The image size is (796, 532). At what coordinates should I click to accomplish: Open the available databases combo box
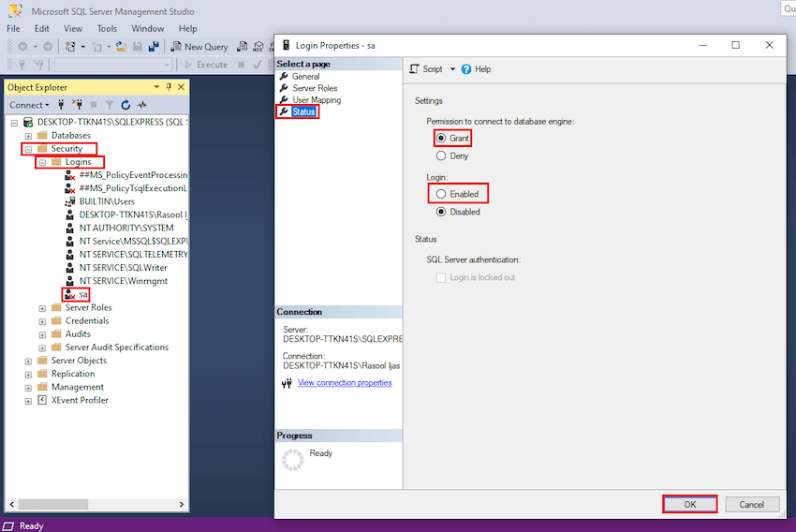(x=113, y=65)
